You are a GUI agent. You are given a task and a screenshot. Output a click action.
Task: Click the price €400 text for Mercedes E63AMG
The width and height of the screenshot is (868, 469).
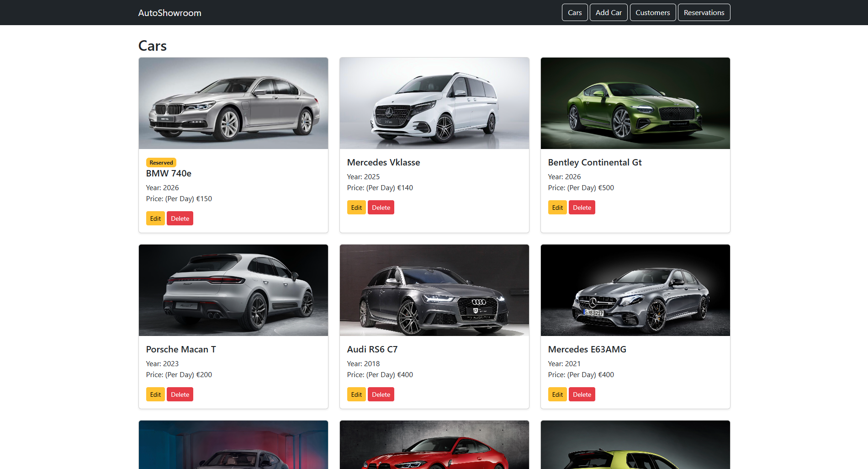pos(581,375)
